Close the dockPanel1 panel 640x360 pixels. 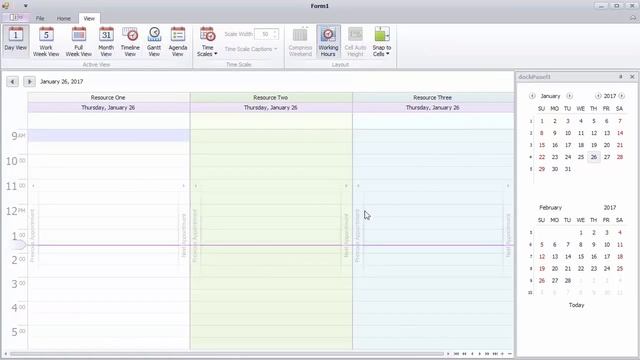pyautogui.click(x=632, y=77)
